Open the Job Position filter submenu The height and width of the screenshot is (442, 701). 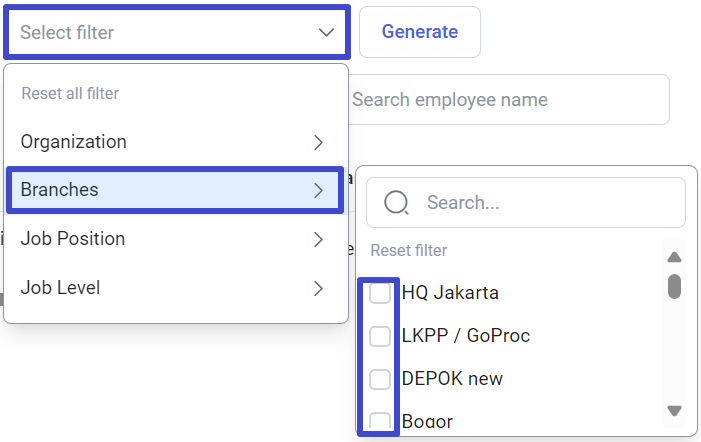pyautogui.click(x=175, y=239)
